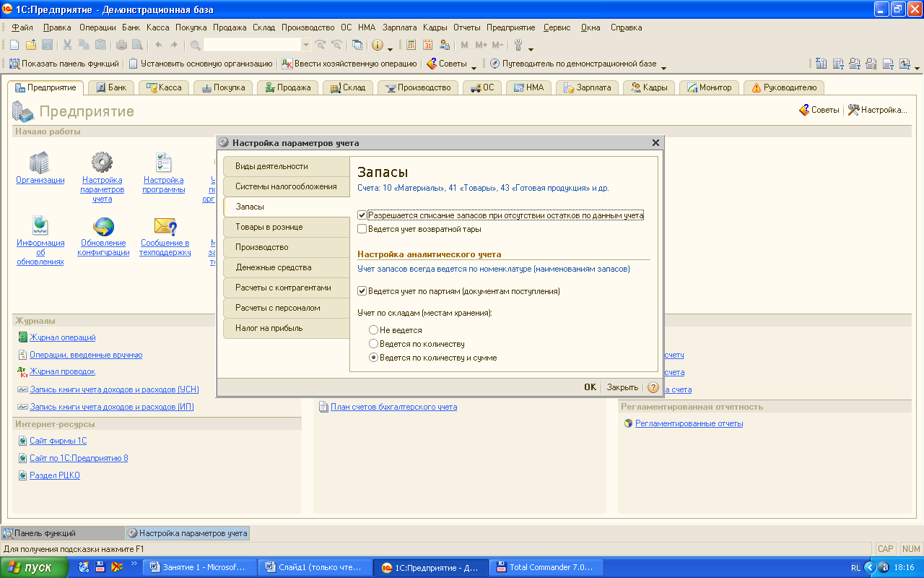Expand dropdown arrow next to info icon
Viewport: 924px width, 578px height.
click(391, 48)
